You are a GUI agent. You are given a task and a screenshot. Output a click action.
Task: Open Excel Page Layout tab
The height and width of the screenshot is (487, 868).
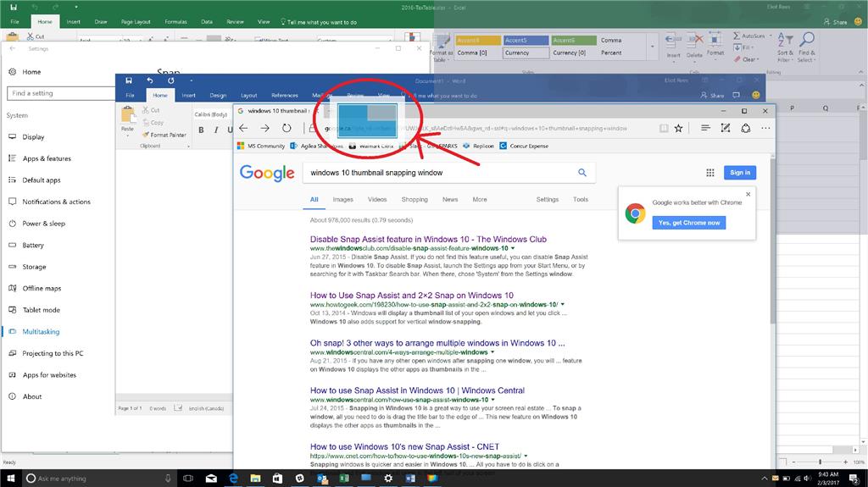pos(136,22)
